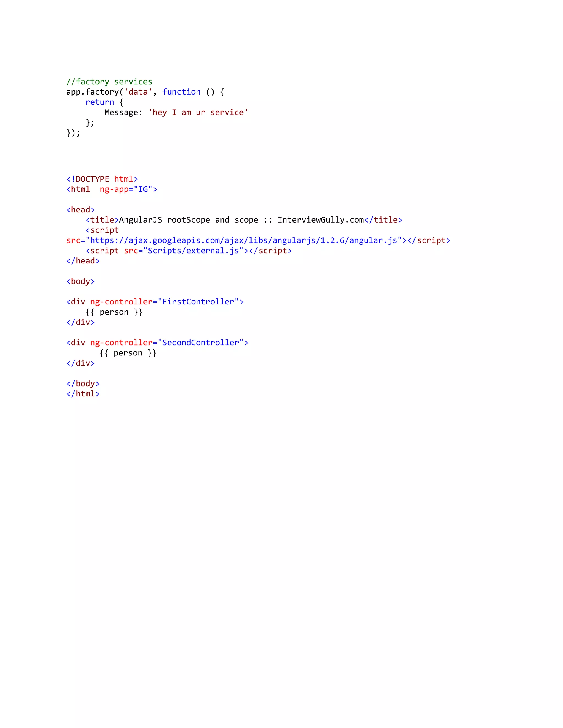Image resolution: width=563 pixels, height=728 pixels.
Task: Click the '//factory services' comment line
Action: pyautogui.click(x=109, y=82)
